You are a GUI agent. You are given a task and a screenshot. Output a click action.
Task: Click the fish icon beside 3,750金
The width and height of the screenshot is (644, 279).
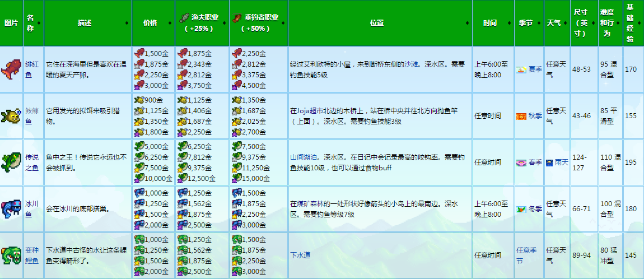tap(183, 86)
